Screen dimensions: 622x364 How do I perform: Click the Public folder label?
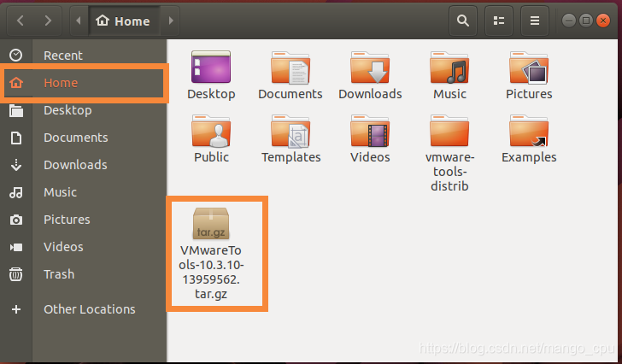point(211,157)
